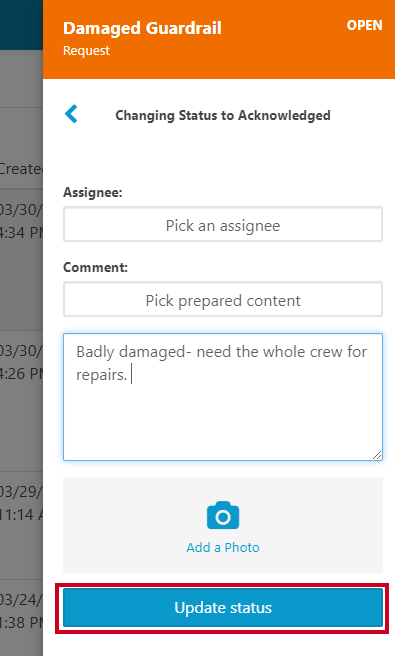The height and width of the screenshot is (656, 395).
Task: Click the Request subtitle text
Action: click(86, 51)
